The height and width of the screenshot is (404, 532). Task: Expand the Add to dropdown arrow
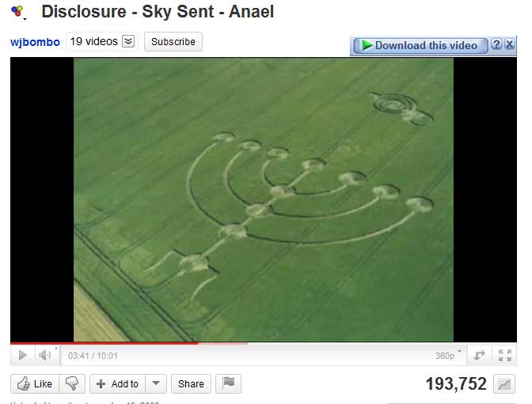click(156, 383)
